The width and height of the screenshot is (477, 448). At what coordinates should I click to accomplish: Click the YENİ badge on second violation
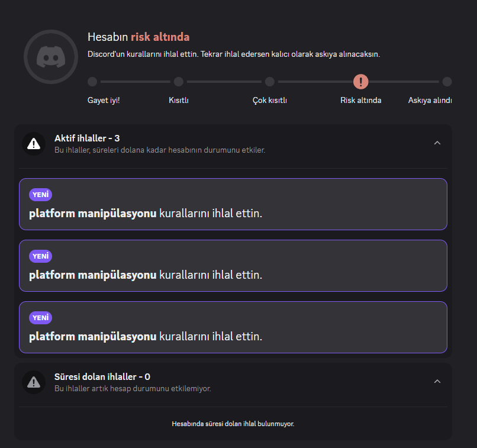(x=40, y=256)
